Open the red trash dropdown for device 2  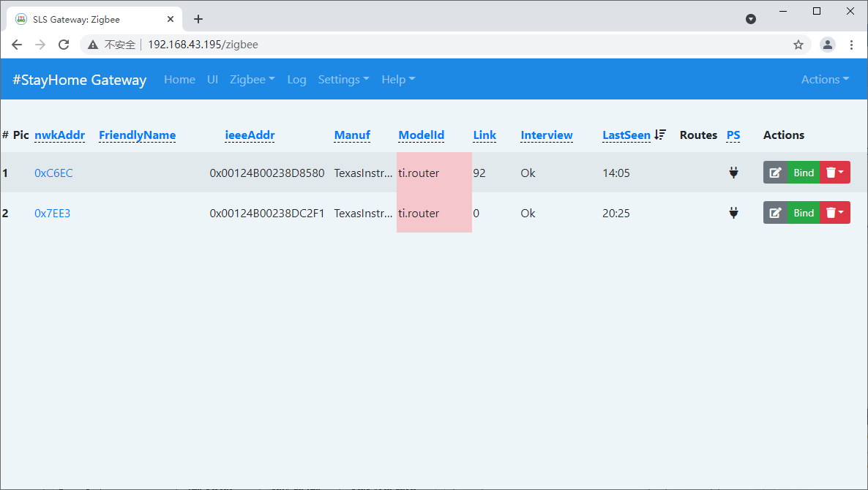tap(834, 213)
